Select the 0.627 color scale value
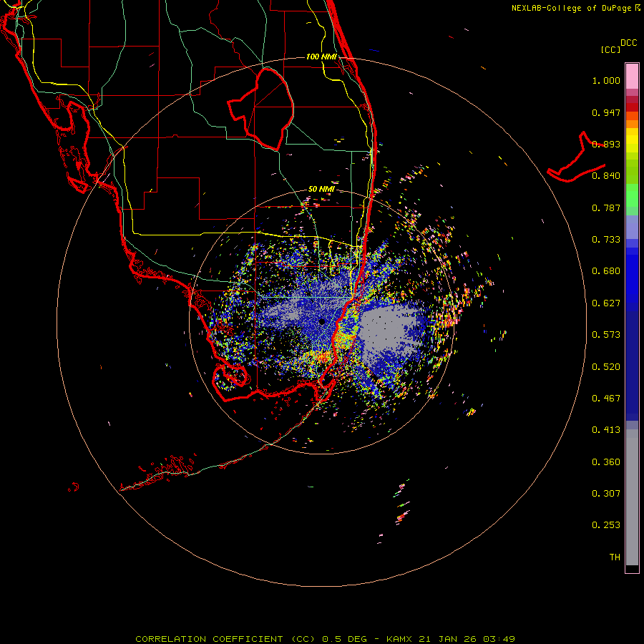The height and width of the screenshot is (644, 644). coord(606,303)
